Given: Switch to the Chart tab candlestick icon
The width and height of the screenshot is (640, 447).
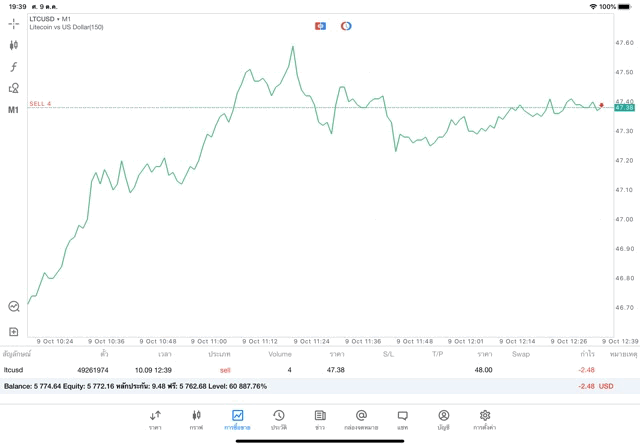Looking at the screenshot, I should pyautogui.click(x=196, y=420).
